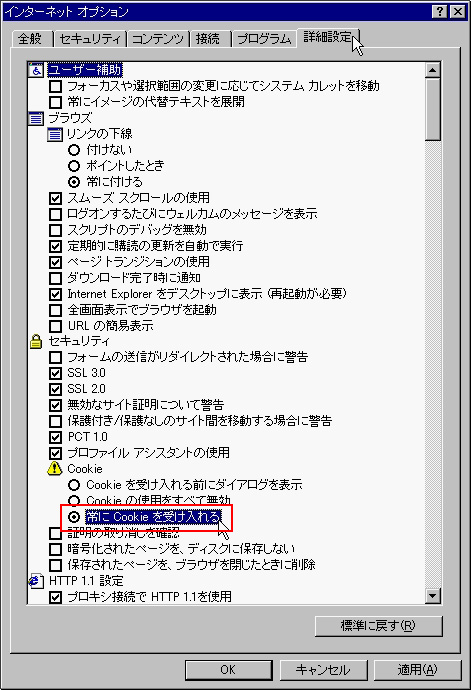Click the scrollbar up arrow button
471x690 pixels.
pyautogui.click(x=433, y=70)
